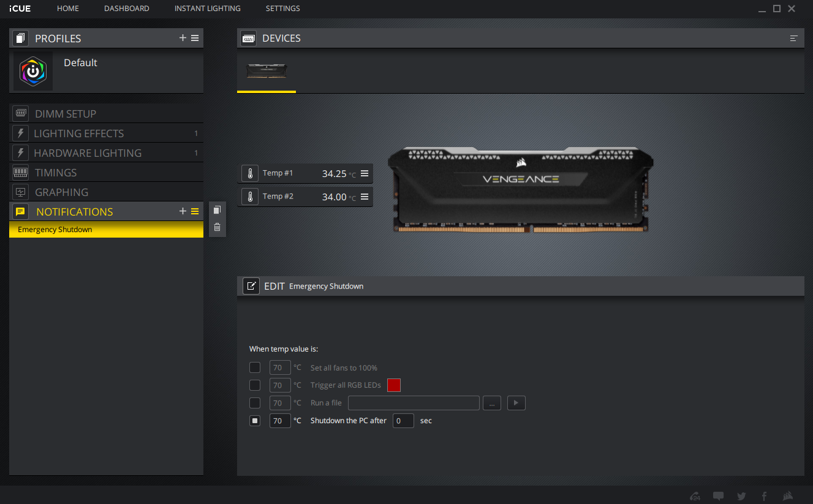Click the shutdown delay seconds field
Screen dimensions: 813x504
[x=403, y=421]
